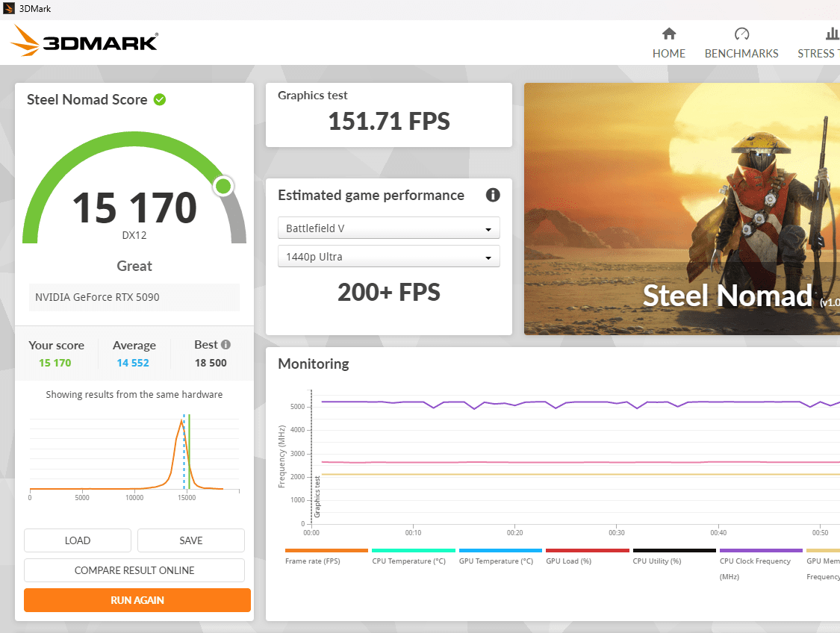840x633 pixels.
Task: Click the 3DMark title bar app icon
Action: tap(8, 8)
